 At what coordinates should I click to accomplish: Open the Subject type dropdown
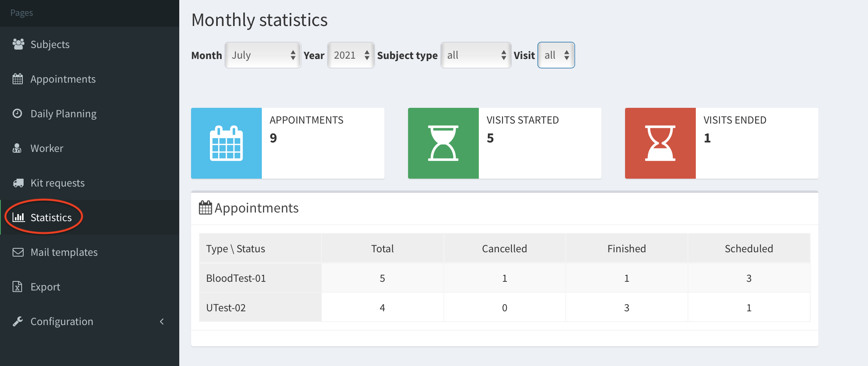476,55
